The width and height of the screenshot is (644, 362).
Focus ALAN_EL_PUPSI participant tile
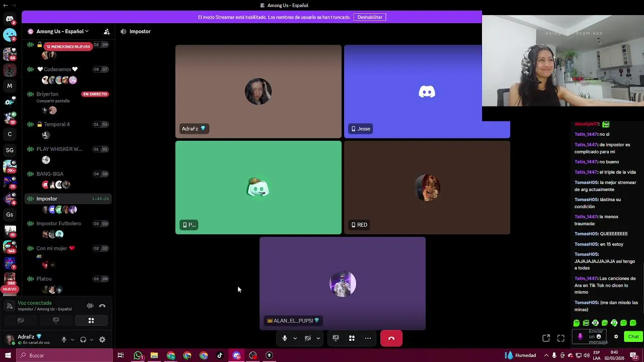[x=343, y=284]
